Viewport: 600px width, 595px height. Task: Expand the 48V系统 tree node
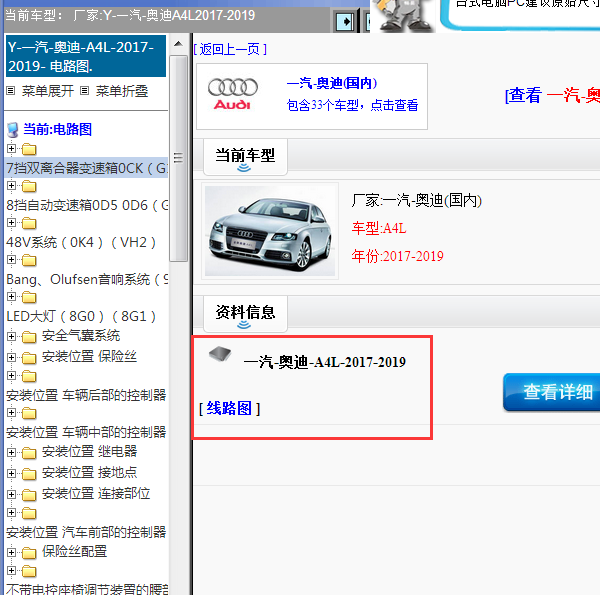(x=11, y=222)
